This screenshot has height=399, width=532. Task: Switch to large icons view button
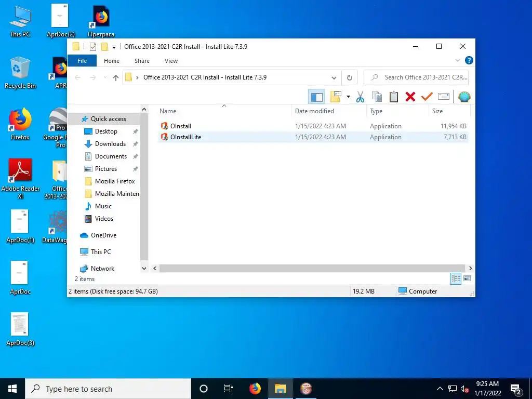tap(467, 278)
